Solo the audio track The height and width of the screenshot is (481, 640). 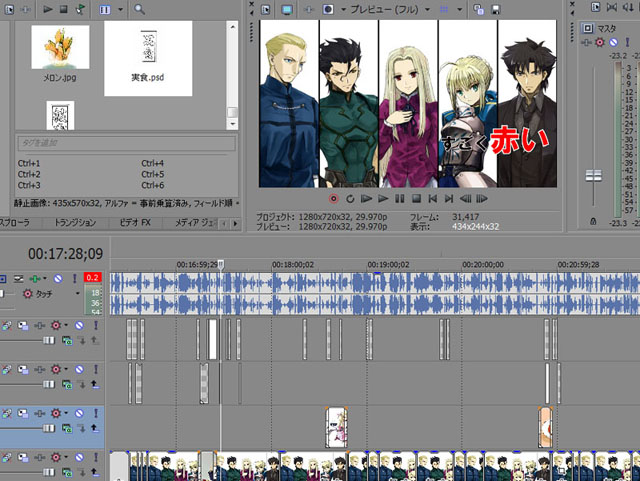tap(75, 278)
